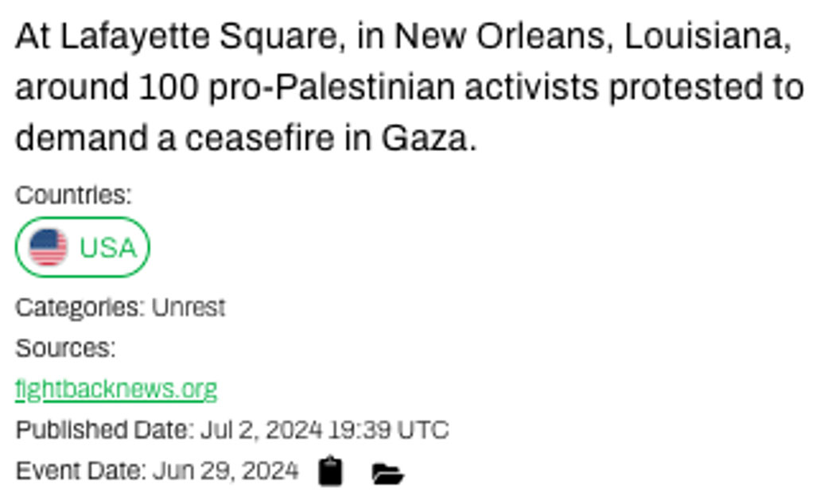This screenshot has height=504, width=816.
Task: Click the Jul 2, 2024 published date
Action: point(261,430)
